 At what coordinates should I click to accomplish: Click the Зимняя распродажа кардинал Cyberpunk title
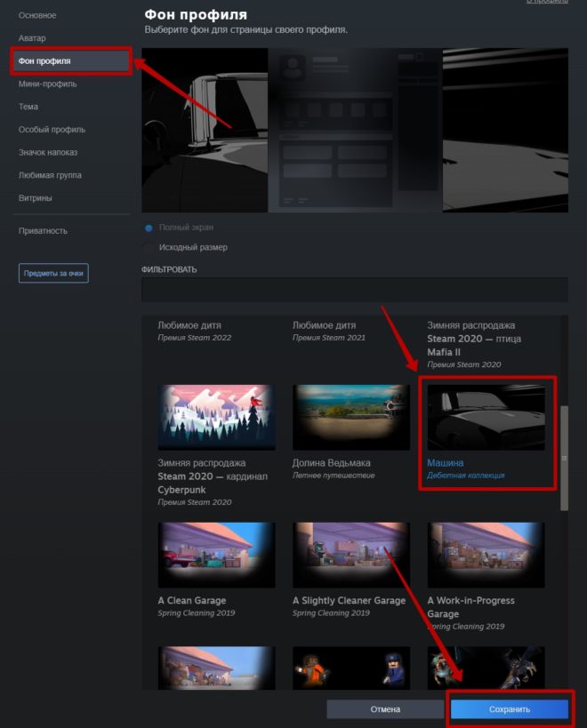[x=213, y=476]
